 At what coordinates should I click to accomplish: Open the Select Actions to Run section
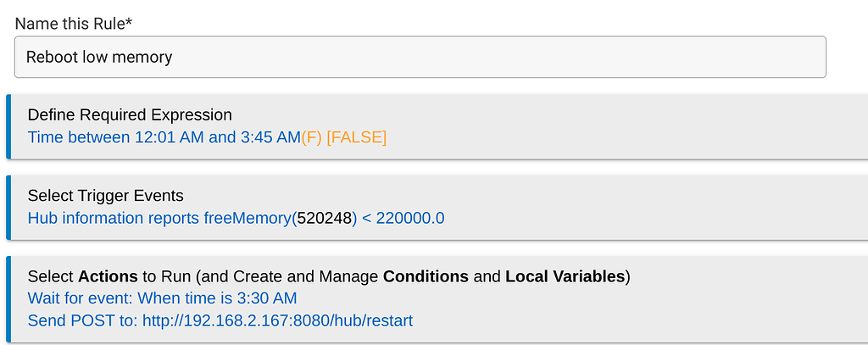pyautogui.click(x=328, y=276)
